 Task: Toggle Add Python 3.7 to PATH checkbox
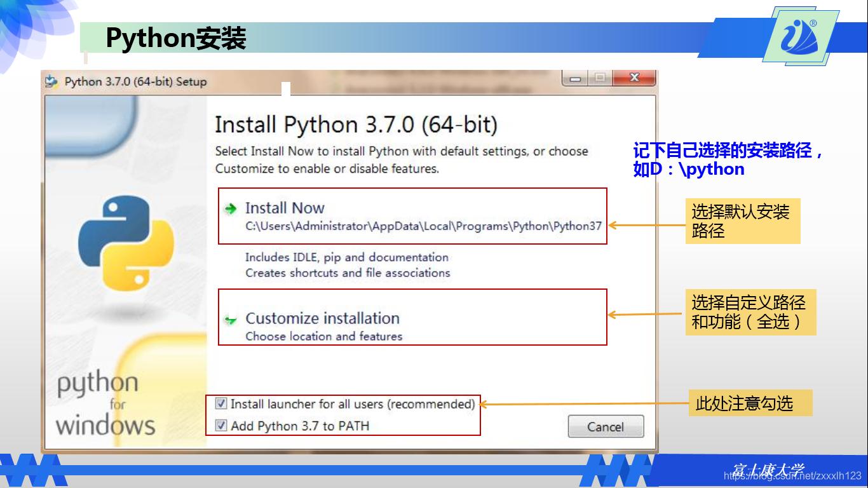tap(221, 426)
